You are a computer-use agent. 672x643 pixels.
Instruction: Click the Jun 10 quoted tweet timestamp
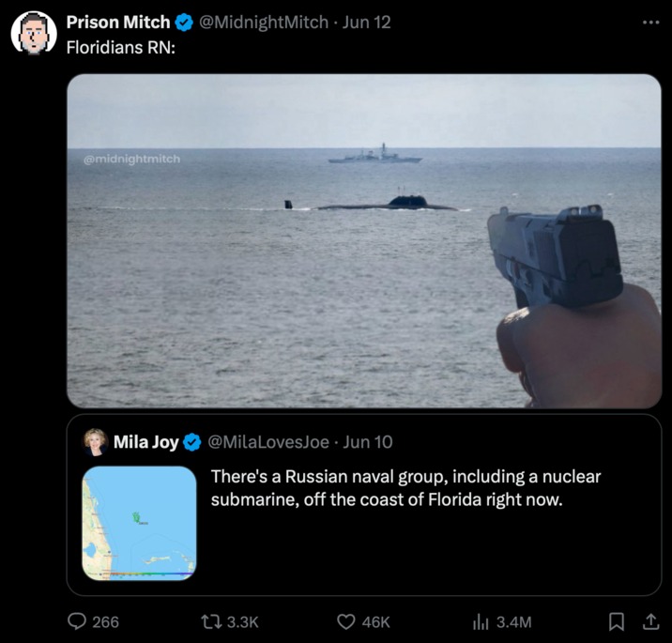(369, 442)
